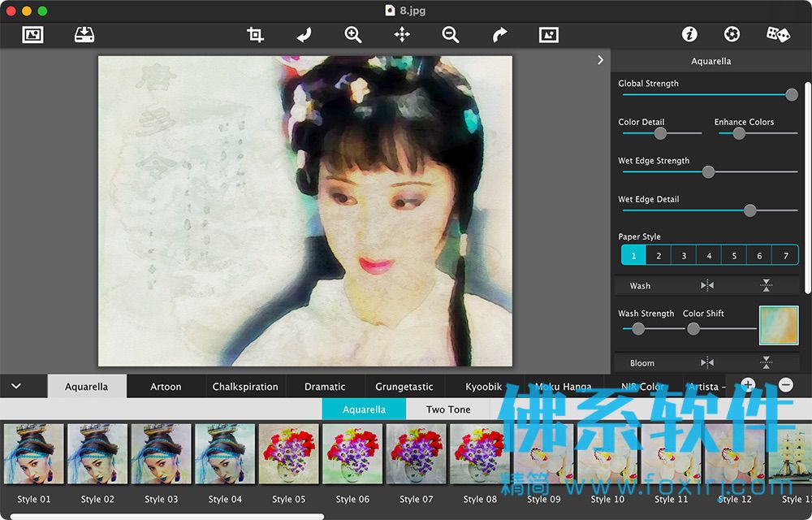This screenshot has height=520, width=812.
Task: Select Paper Style 3
Action: tap(684, 255)
